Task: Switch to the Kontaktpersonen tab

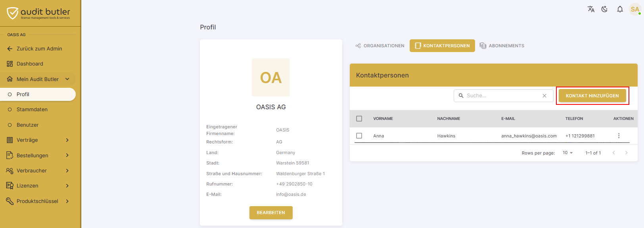Action: 442,46
